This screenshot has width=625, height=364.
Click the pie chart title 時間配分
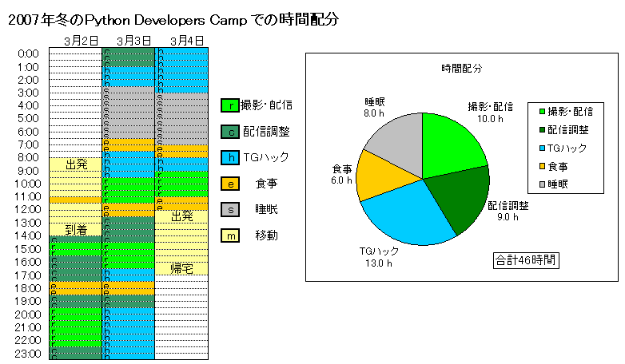[x=462, y=69]
